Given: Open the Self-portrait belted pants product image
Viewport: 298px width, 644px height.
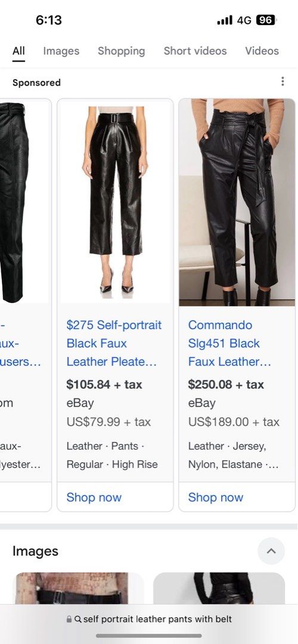Looking at the screenshot, I should [x=115, y=202].
